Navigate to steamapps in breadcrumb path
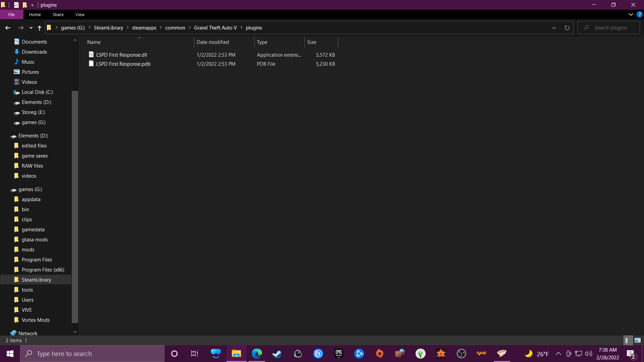Screen dimensions: 644x362 144,28
